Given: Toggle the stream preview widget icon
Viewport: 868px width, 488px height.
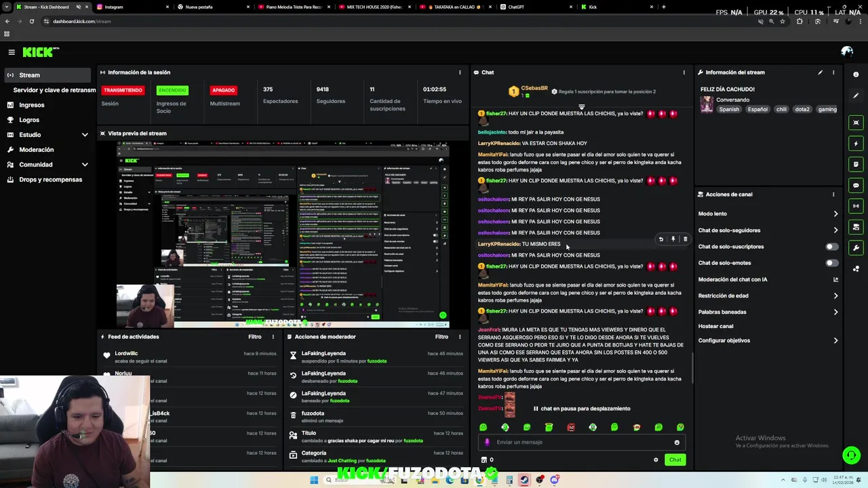Looking at the screenshot, I should pyautogui.click(x=856, y=123).
